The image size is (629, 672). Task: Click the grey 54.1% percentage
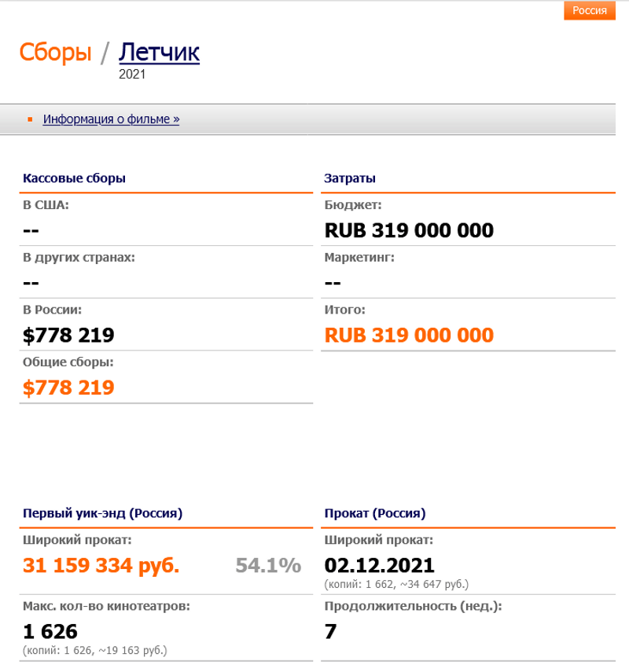[x=267, y=565]
